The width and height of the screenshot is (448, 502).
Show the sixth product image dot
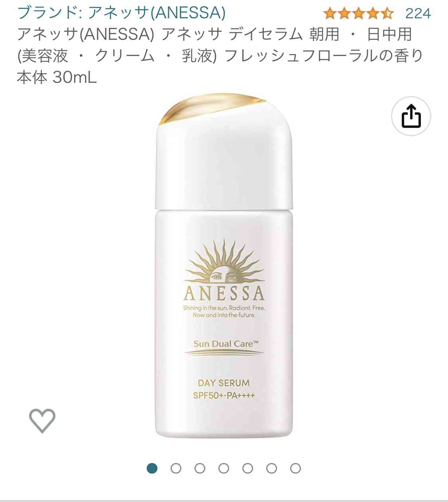271,468
